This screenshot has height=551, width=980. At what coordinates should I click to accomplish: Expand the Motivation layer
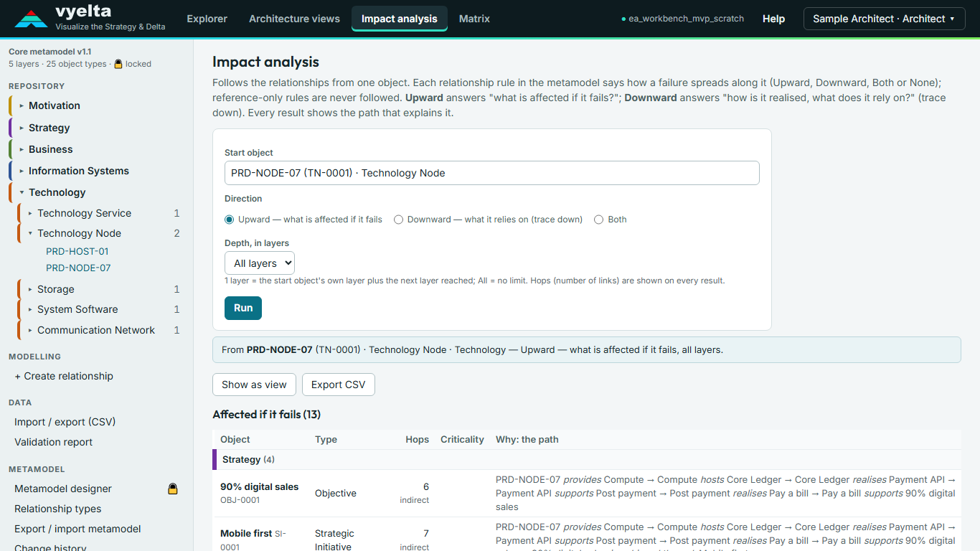[22, 105]
